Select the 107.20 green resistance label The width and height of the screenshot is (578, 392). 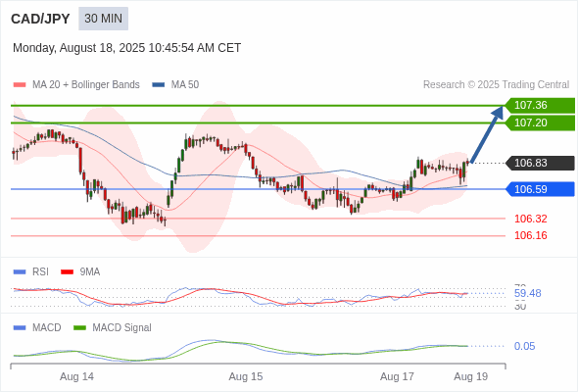[x=540, y=122]
